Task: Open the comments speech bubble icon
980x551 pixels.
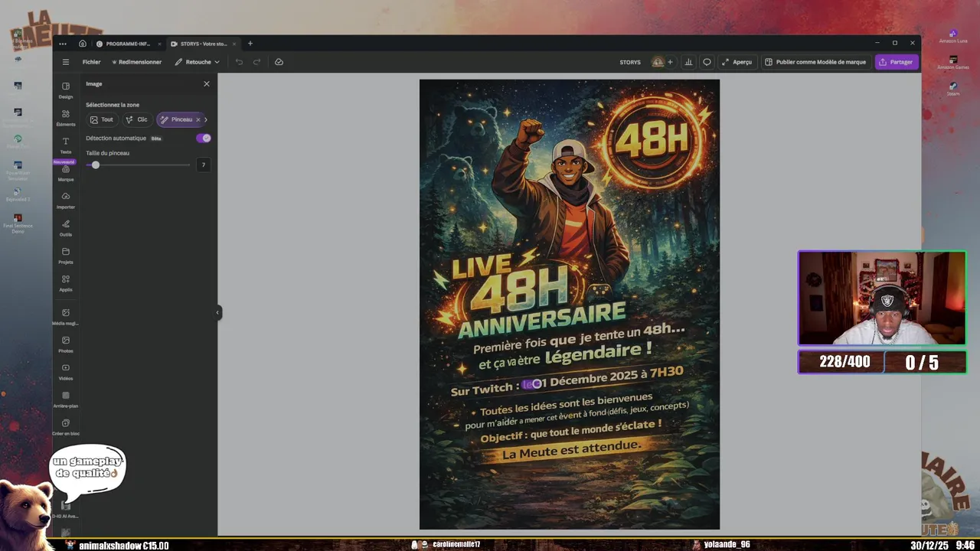Action: [707, 62]
